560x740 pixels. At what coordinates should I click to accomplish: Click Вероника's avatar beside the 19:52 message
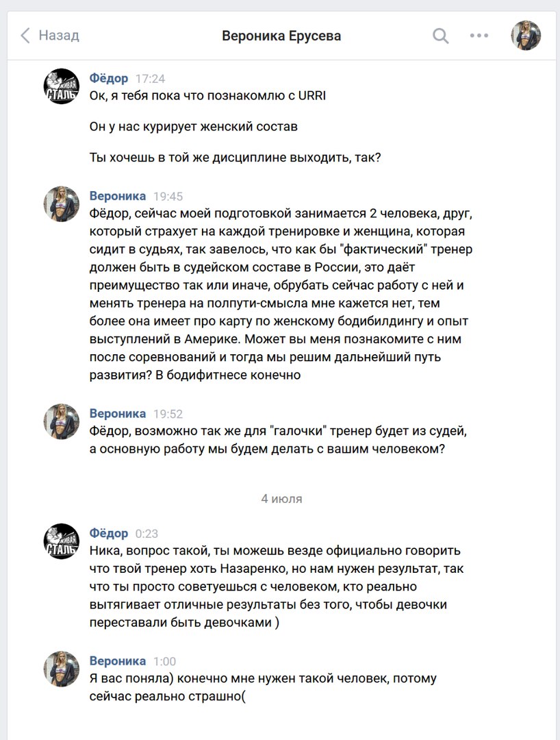click(62, 421)
